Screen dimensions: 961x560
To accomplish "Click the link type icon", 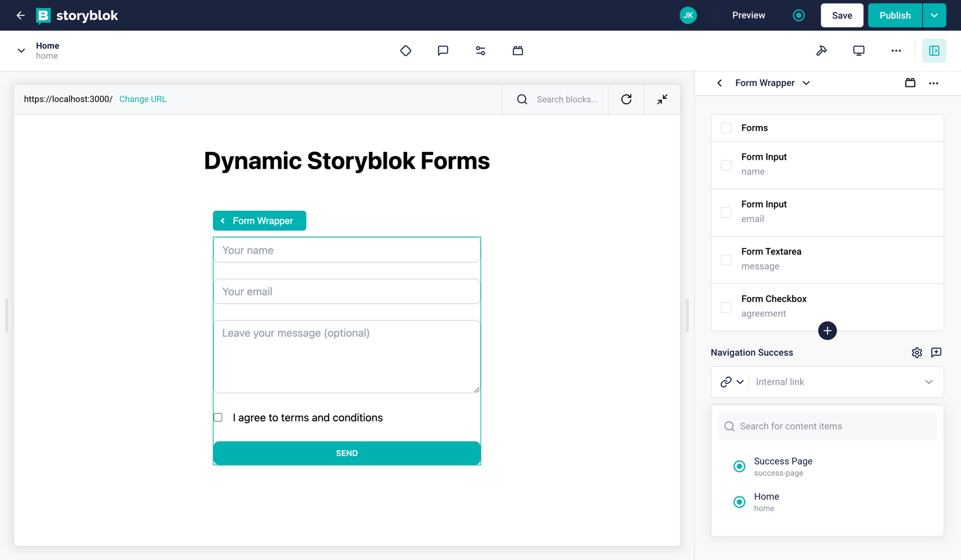I will tap(726, 382).
